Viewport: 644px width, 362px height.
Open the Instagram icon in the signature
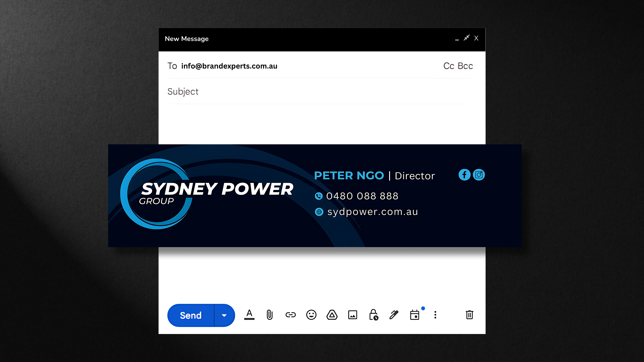pos(479,175)
